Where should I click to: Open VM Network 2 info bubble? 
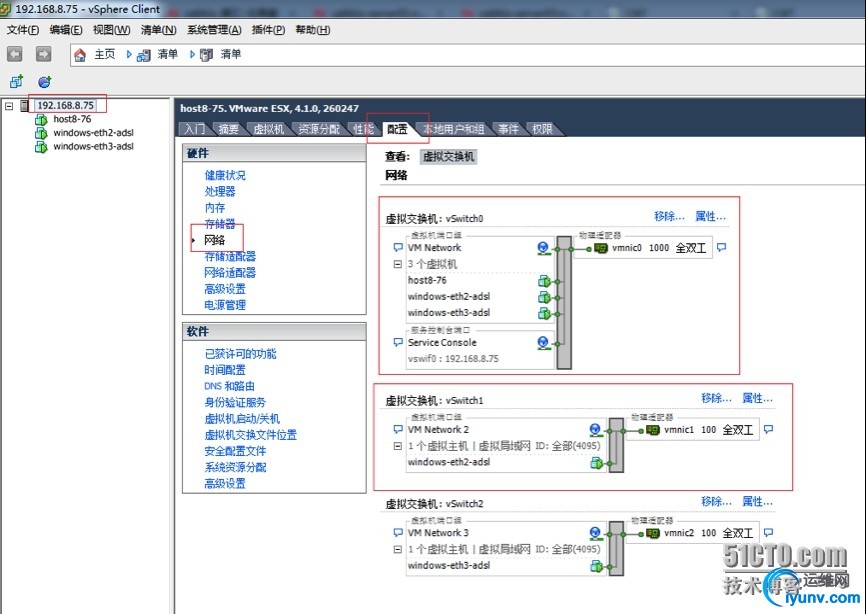tap(398, 429)
